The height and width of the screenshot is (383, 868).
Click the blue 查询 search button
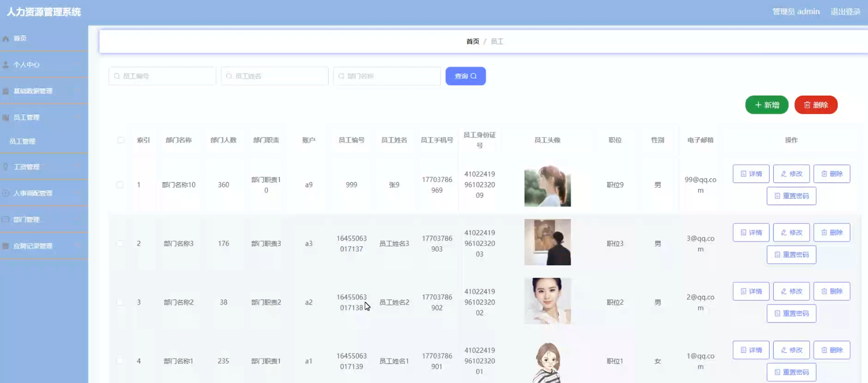click(x=466, y=76)
